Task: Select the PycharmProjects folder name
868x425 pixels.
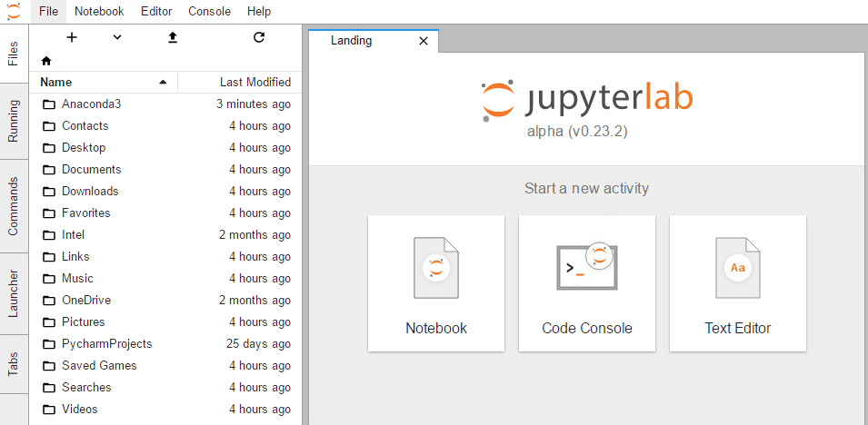Action: click(x=107, y=343)
